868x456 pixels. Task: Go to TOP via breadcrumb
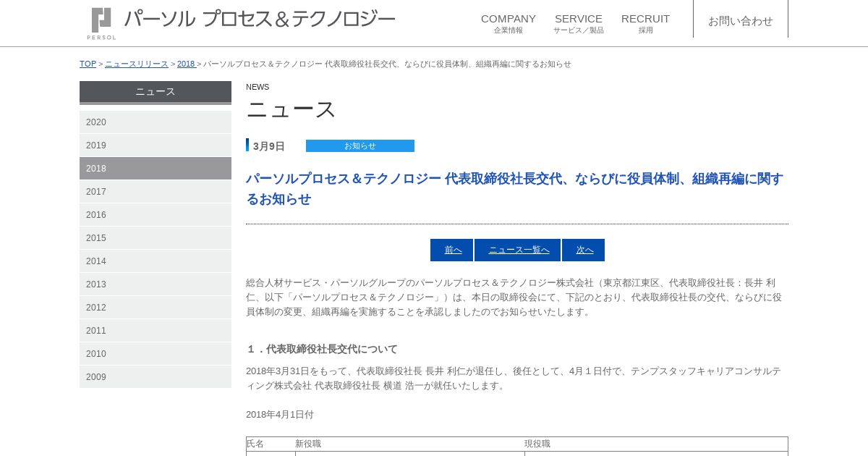(x=88, y=64)
